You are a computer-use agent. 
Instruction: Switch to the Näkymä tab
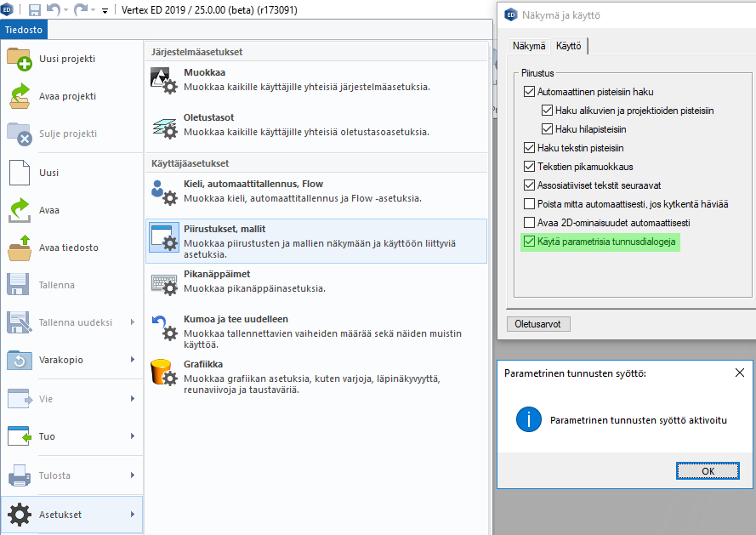point(528,46)
